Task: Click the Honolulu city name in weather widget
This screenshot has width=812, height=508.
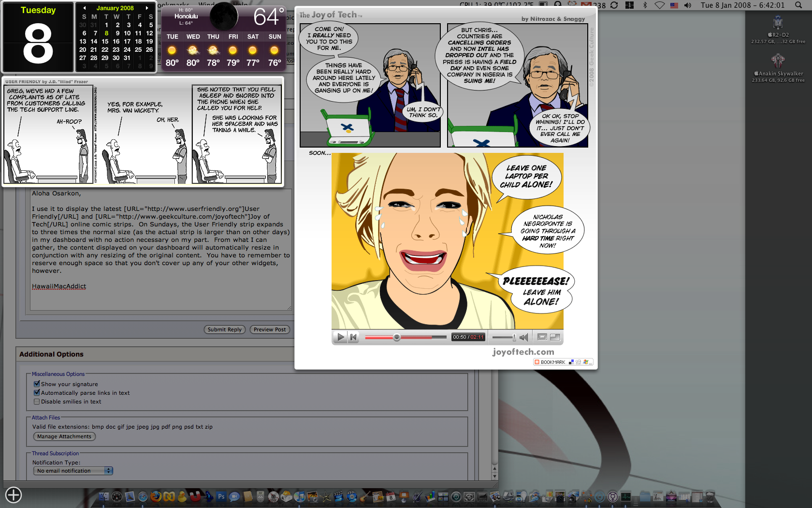Action: pos(186,16)
